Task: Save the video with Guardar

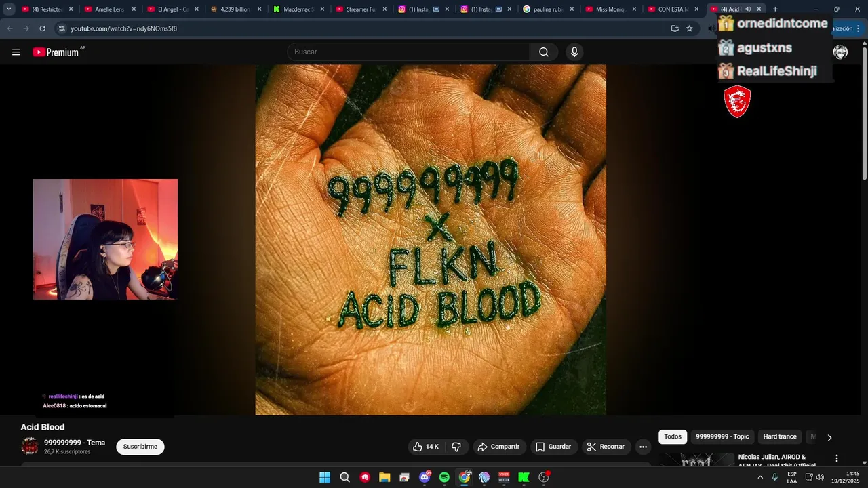Action: point(553,447)
